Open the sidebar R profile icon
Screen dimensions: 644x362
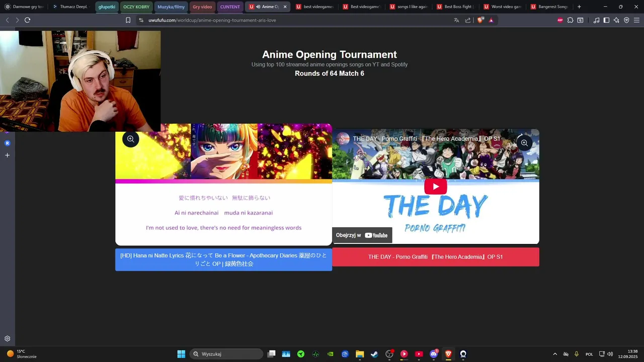tap(8, 143)
